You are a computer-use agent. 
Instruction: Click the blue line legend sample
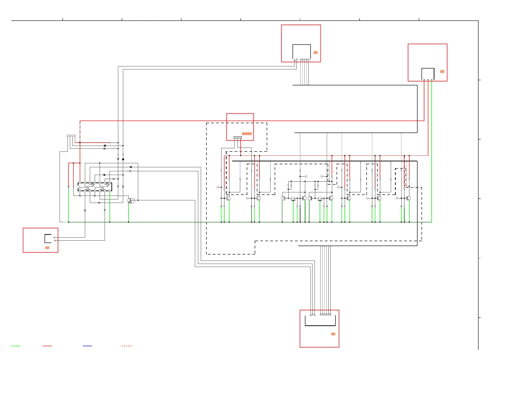[x=87, y=346]
